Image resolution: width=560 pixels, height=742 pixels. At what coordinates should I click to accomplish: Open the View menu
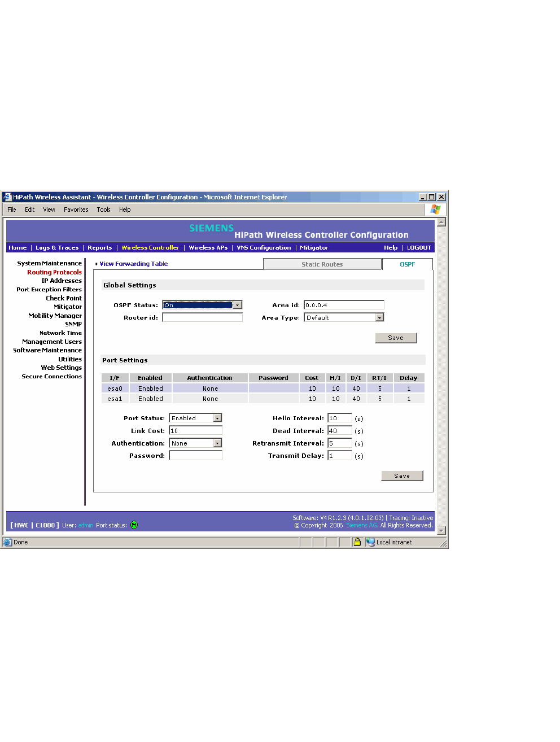(49, 209)
